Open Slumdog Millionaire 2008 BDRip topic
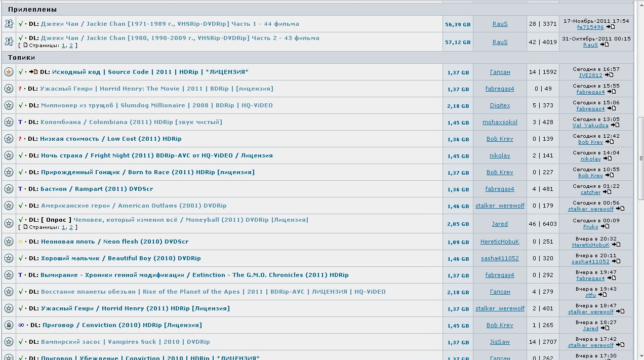The width and height of the screenshot is (644, 360). pyautogui.click(x=156, y=105)
